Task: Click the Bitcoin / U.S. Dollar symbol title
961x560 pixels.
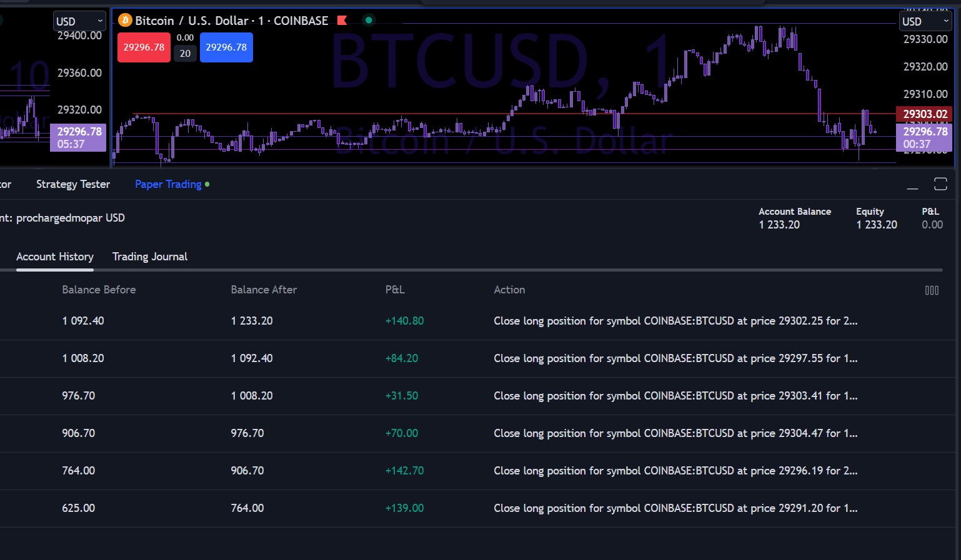Action: point(191,21)
